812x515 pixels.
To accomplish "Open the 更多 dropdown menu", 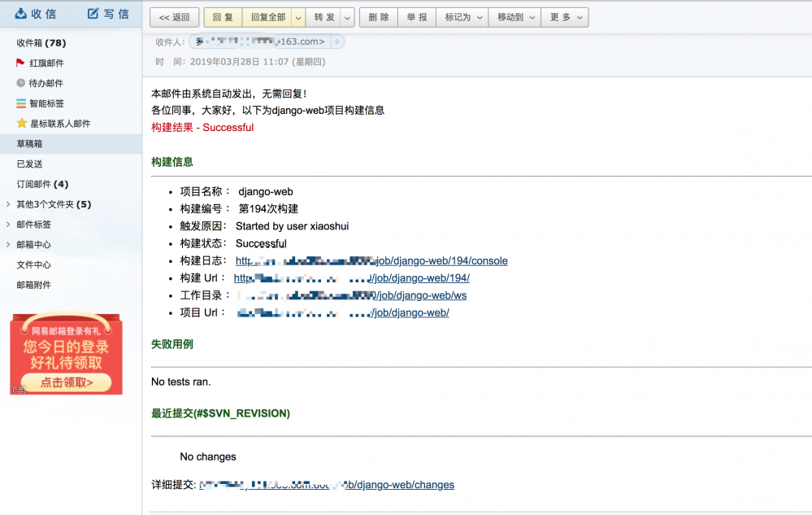I will click(x=565, y=16).
